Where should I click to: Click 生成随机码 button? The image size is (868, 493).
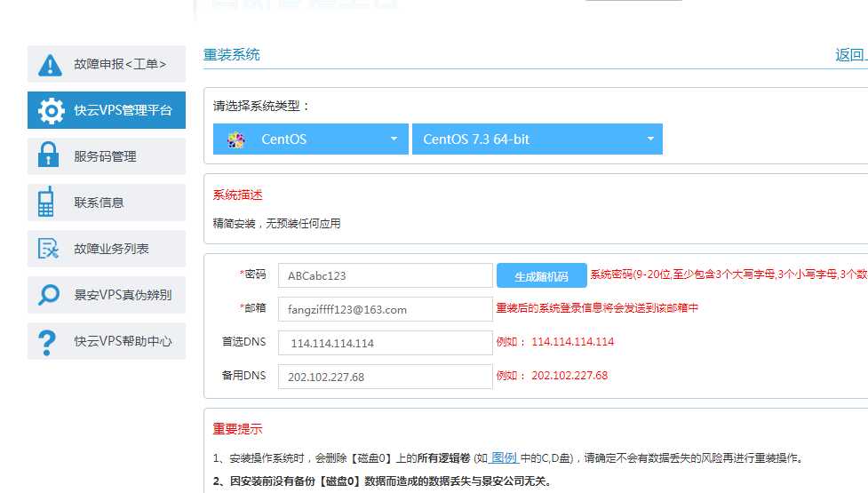click(541, 275)
